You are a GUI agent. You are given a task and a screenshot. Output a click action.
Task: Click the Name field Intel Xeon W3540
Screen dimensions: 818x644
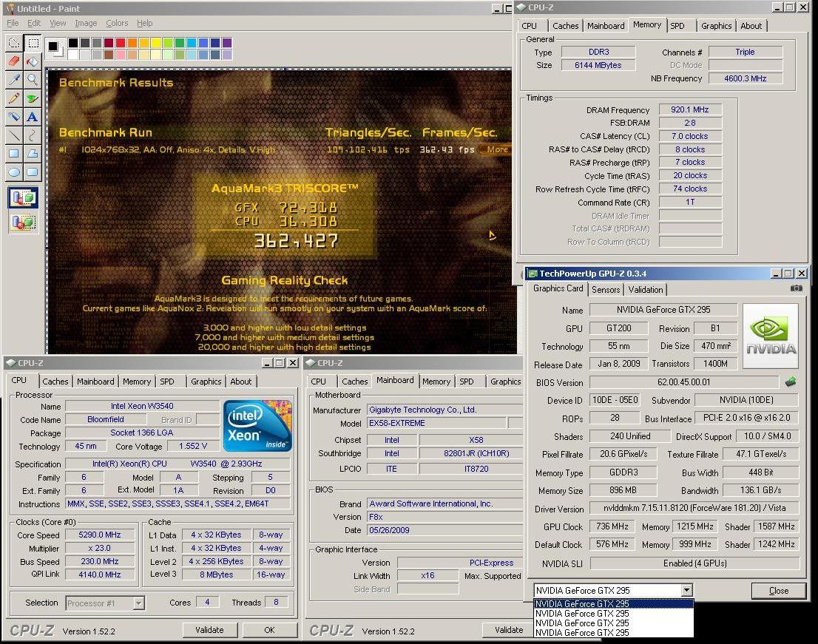[142, 406]
